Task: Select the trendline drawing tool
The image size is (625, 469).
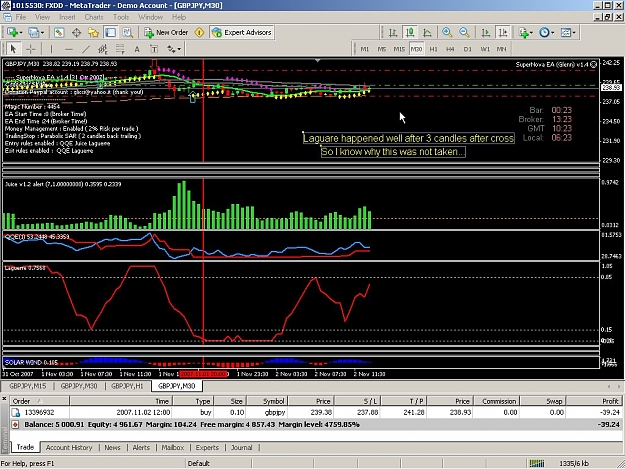Action: click(x=86, y=49)
